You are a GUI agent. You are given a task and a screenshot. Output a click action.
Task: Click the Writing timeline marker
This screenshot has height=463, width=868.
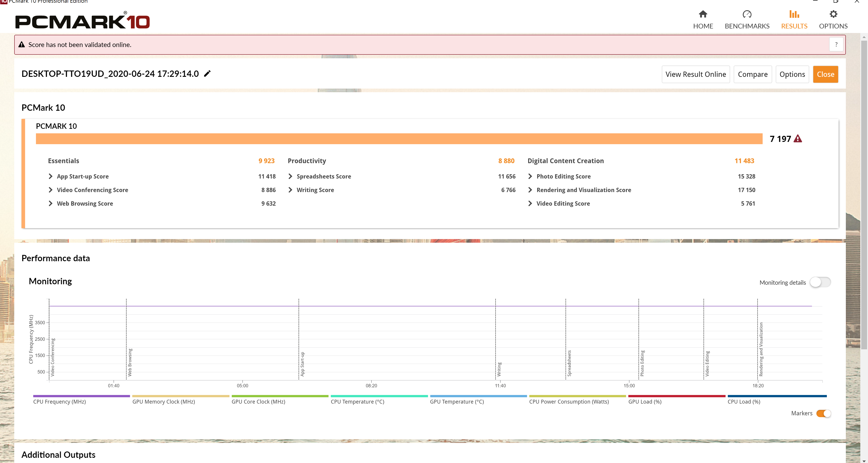click(499, 369)
